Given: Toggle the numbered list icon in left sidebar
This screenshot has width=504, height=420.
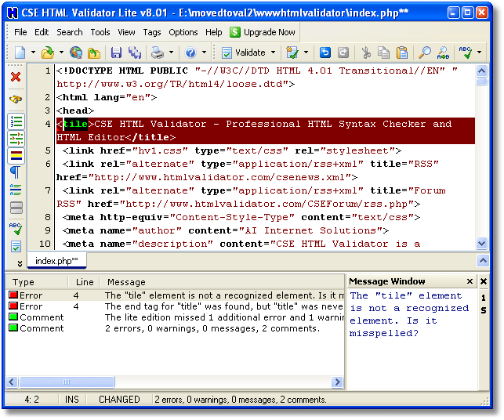Looking at the screenshot, I should [16, 121].
